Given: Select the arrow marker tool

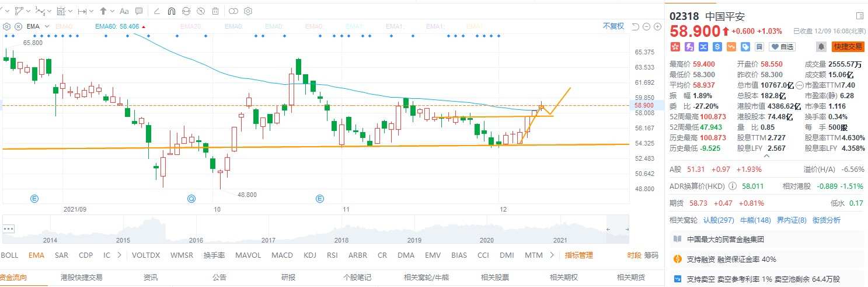Looking at the screenshot, I should point(103,11).
